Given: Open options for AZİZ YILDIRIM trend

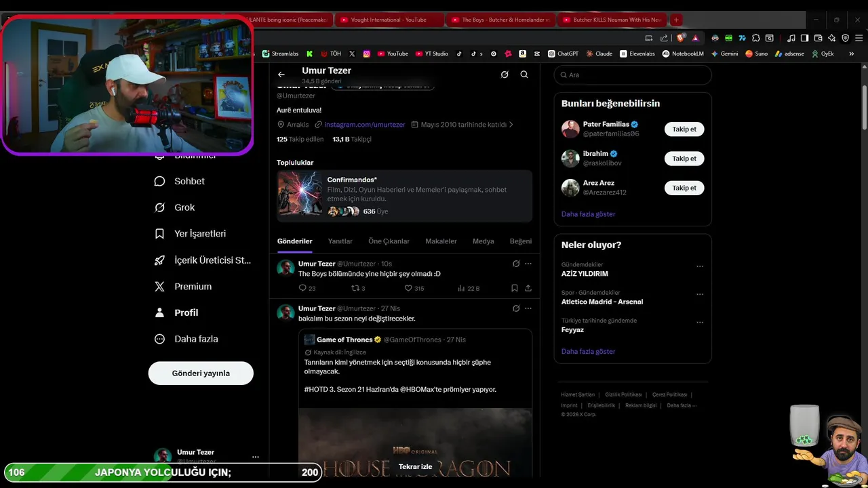Looking at the screenshot, I should pos(700,266).
